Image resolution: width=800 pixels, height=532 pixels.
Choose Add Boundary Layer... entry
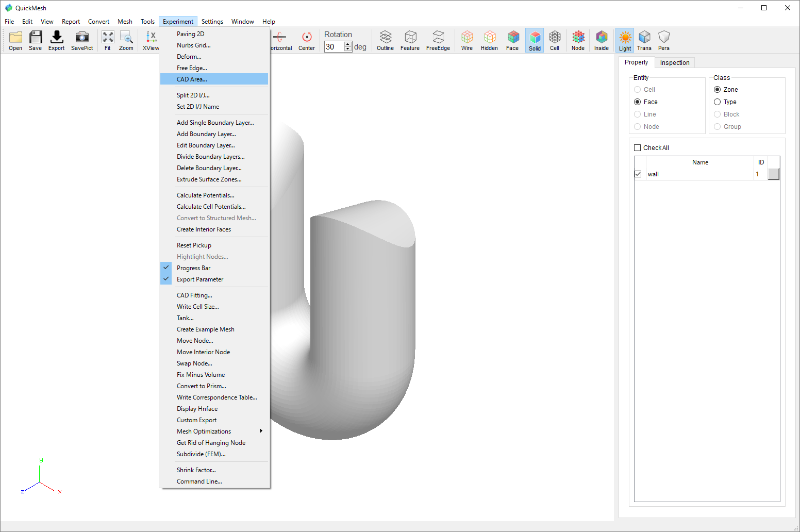coord(214,134)
